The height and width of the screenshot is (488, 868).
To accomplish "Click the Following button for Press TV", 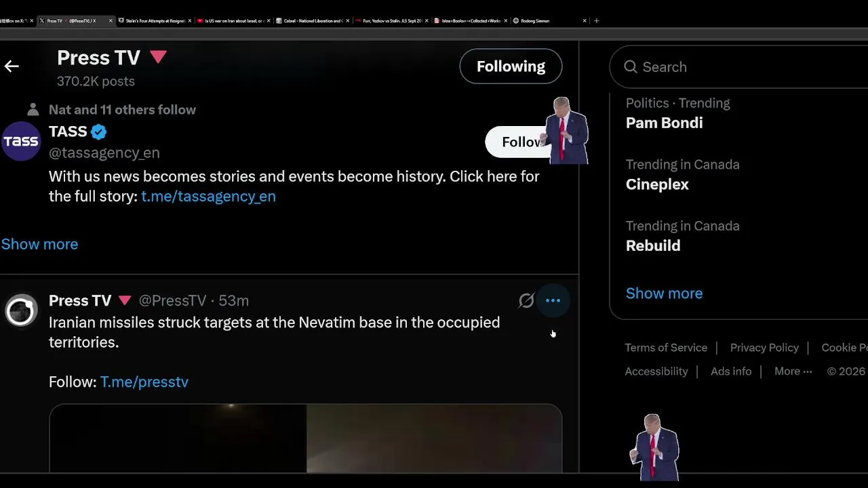I will point(511,66).
